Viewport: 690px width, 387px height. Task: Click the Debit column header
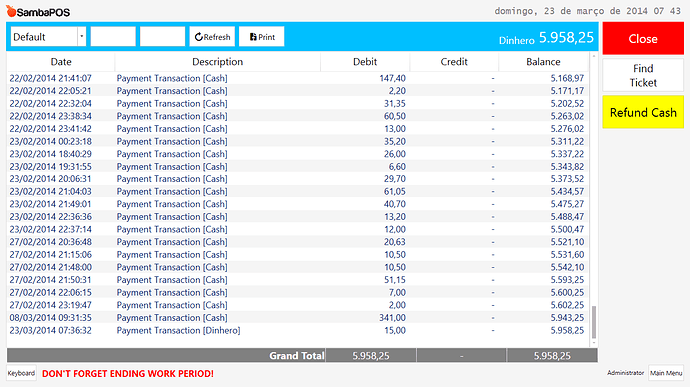(365, 62)
